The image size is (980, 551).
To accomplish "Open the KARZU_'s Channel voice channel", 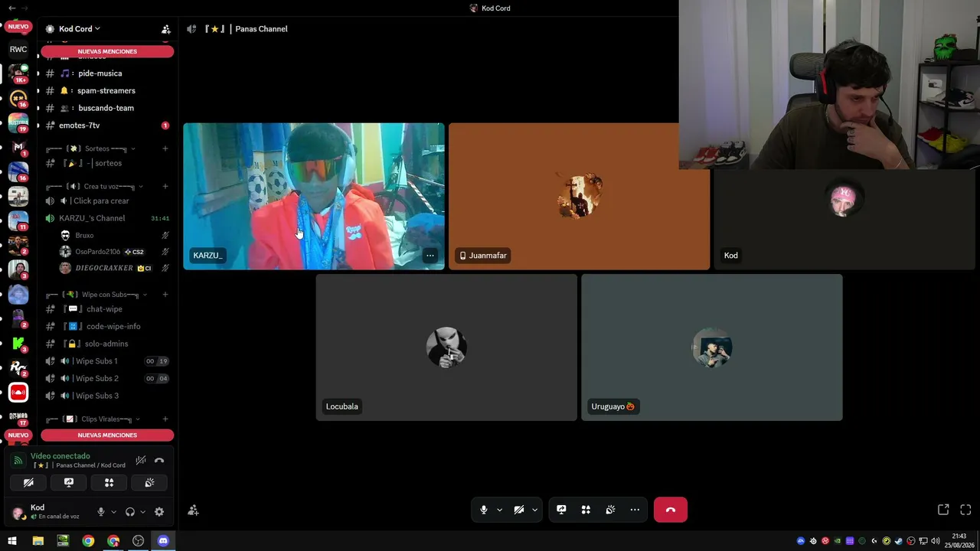I will click(107, 218).
